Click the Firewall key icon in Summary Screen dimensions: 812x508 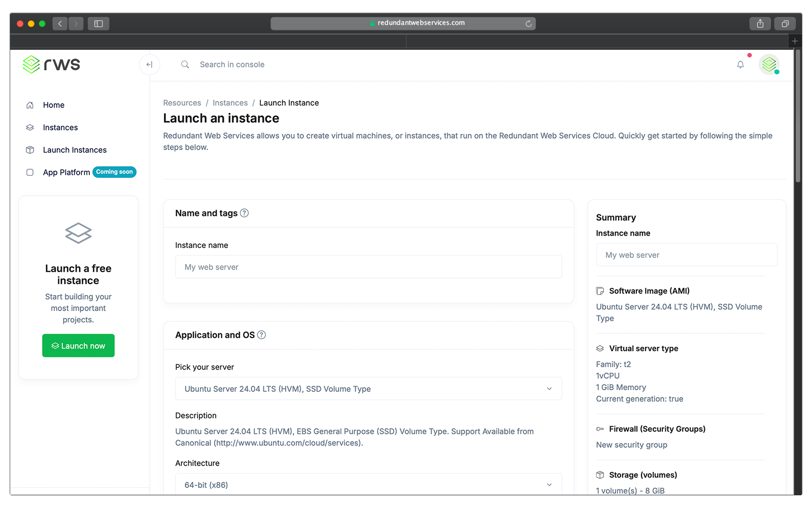click(x=600, y=429)
